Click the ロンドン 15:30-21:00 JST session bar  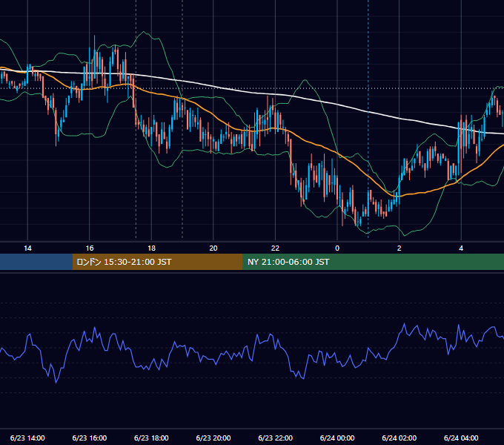(x=157, y=262)
